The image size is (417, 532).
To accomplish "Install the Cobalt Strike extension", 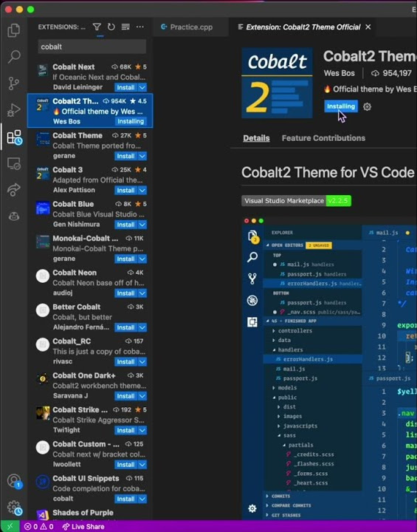I will [125, 430].
